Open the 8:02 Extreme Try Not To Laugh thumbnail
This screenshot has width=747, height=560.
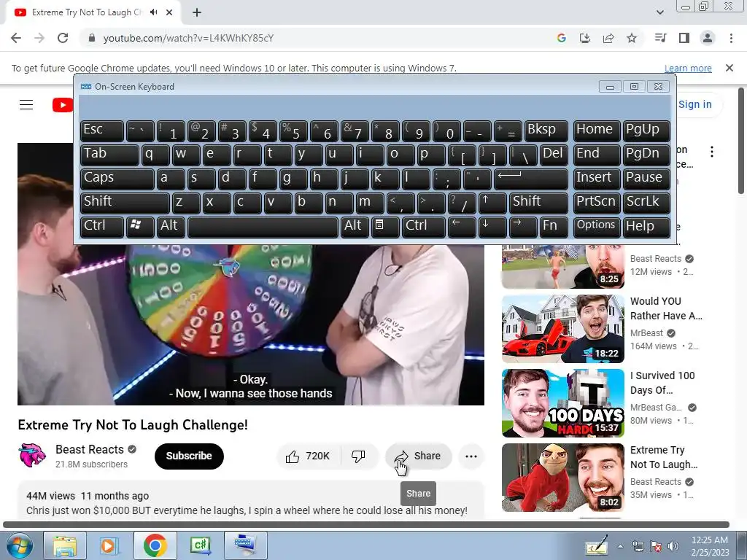(562, 478)
